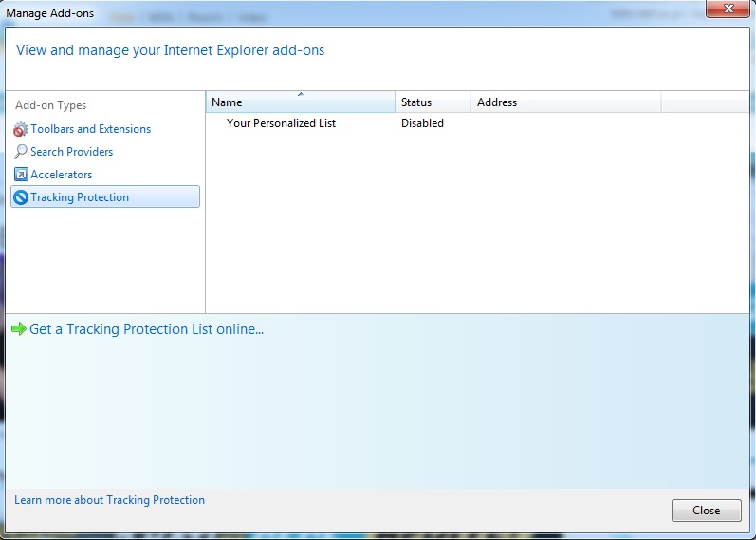The width and height of the screenshot is (756, 540).
Task: Open Learn more about Tracking Protection link
Action: coord(109,500)
